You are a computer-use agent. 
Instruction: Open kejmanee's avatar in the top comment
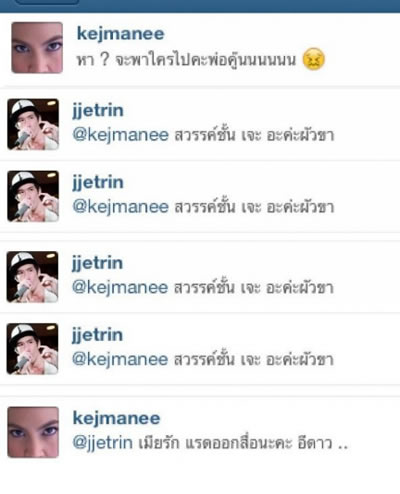pos(37,48)
